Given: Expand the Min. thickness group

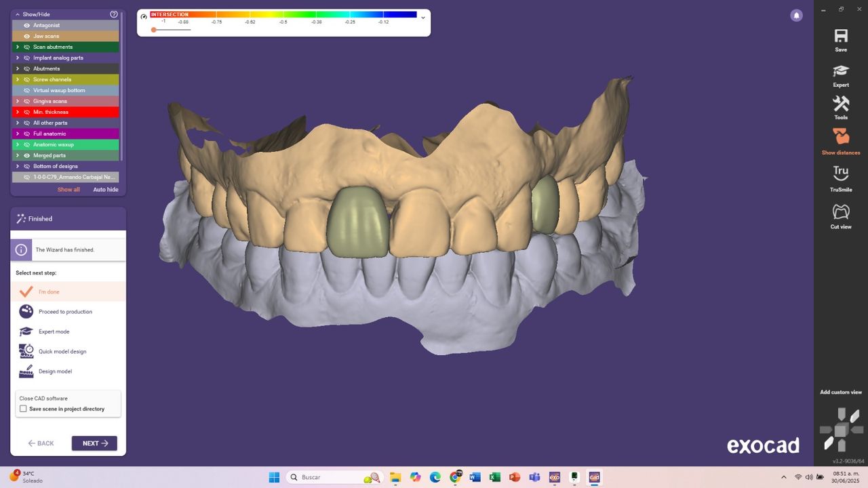Looking at the screenshot, I should pos(18,113).
